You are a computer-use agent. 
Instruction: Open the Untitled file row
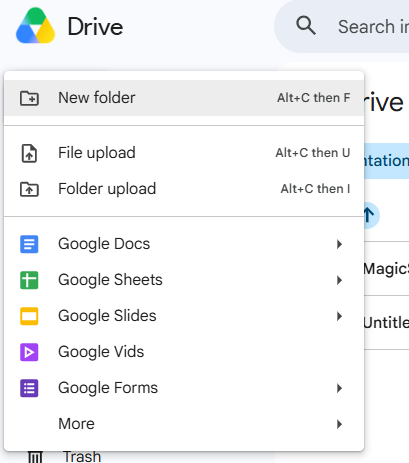click(387, 323)
